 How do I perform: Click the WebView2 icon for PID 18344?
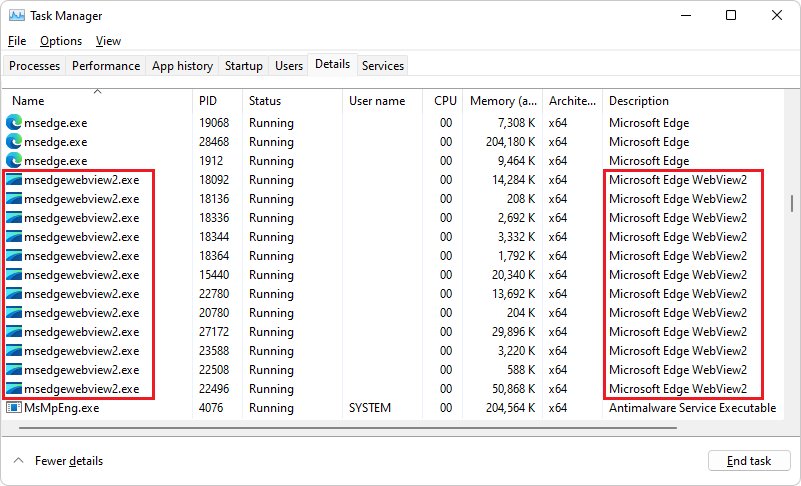point(14,237)
